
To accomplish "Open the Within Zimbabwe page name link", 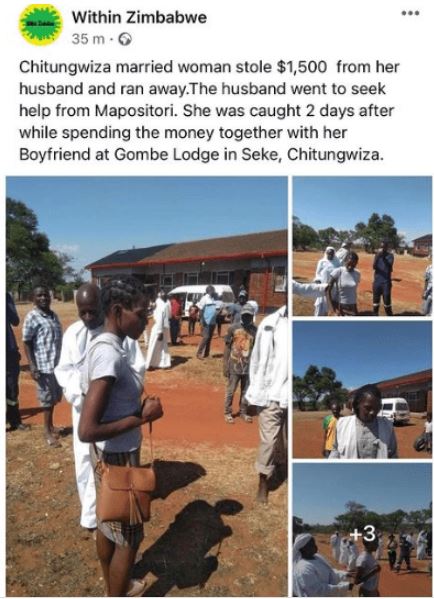I will click(139, 18).
